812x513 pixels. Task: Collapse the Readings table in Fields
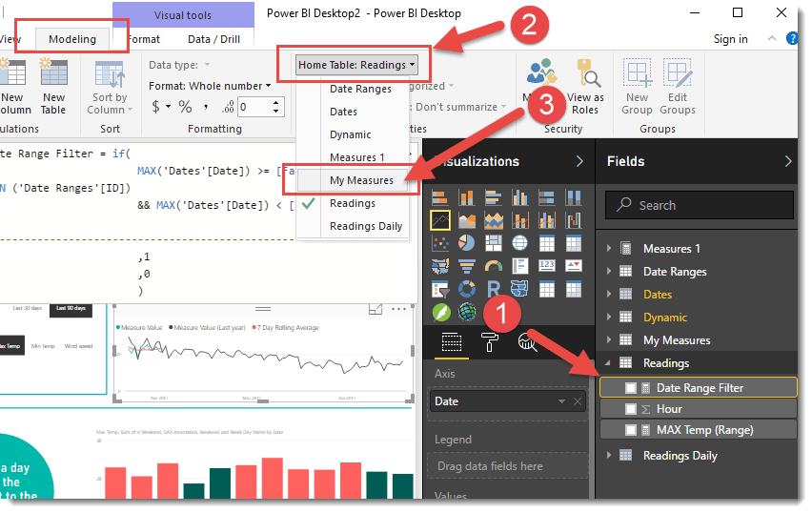coord(608,363)
